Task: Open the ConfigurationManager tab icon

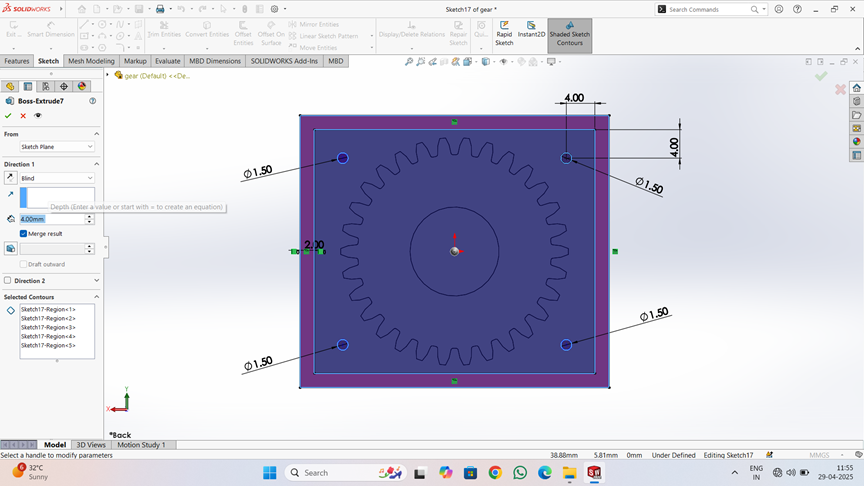Action: coord(46,86)
